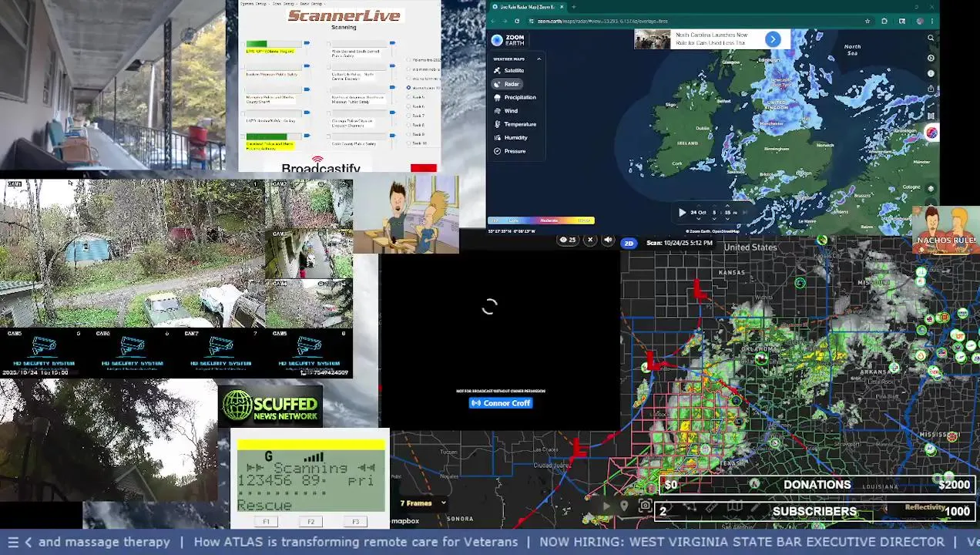
Task: Select the highlighted ScannerLive bank radio button
Action: tap(409, 88)
